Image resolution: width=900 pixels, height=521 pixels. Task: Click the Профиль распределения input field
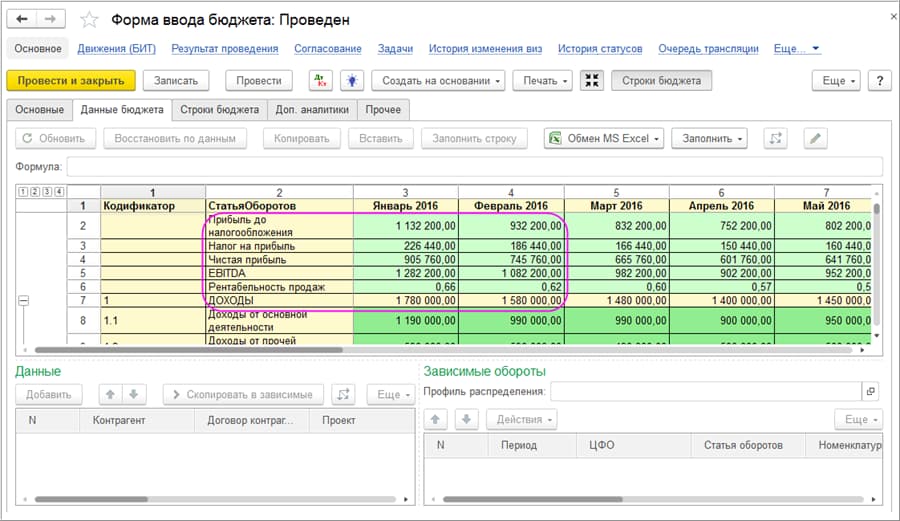706,391
